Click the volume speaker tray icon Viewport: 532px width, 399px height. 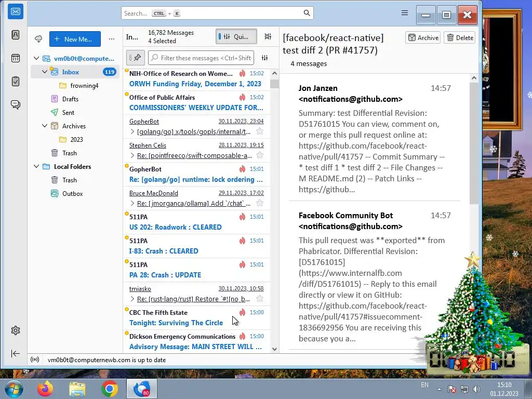(x=476, y=389)
